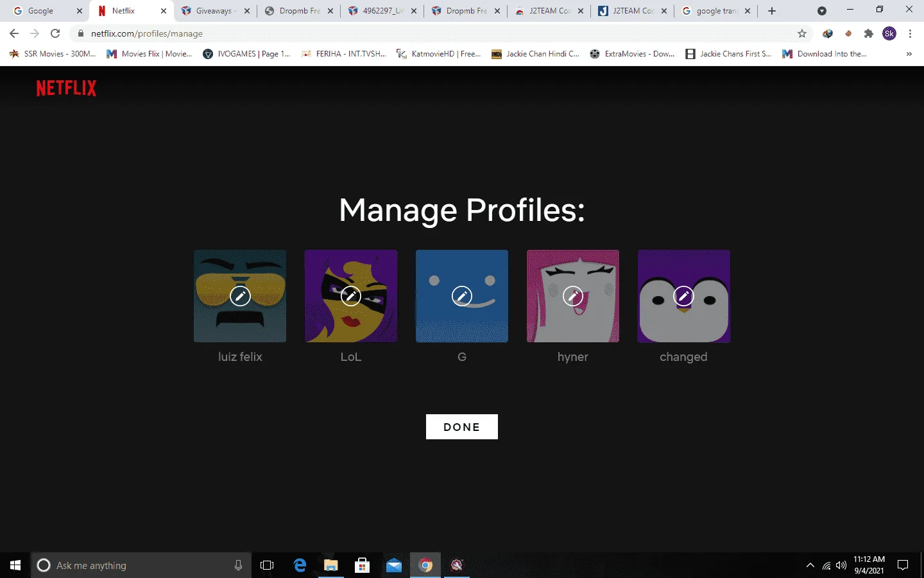The width and height of the screenshot is (924, 578).
Task: Switch to the 4962297 tab
Action: (382, 11)
